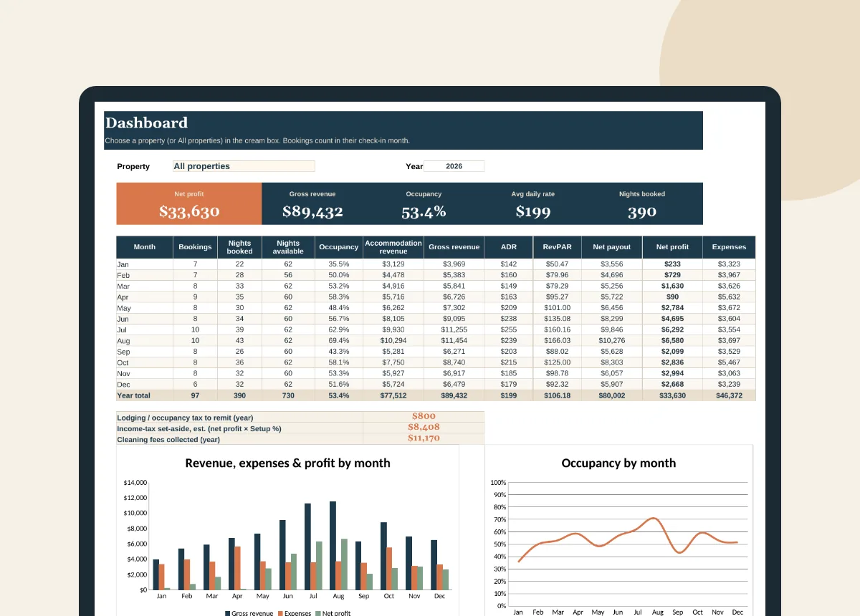The width and height of the screenshot is (860, 616).
Task: Click income-tax set-aside value $8,408
Action: coord(424,427)
